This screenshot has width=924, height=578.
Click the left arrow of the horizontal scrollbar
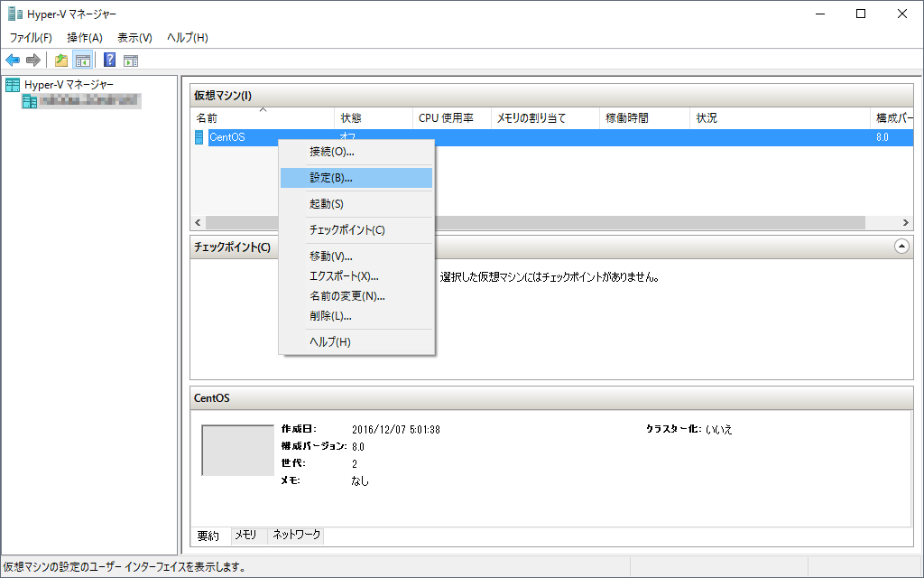[198, 223]
